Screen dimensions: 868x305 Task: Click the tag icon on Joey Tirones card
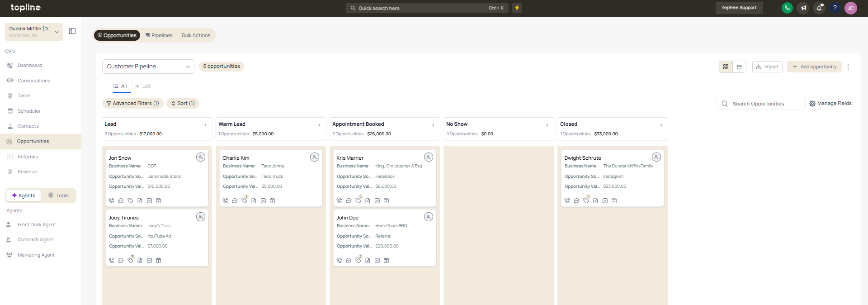(x=130, y=260)
